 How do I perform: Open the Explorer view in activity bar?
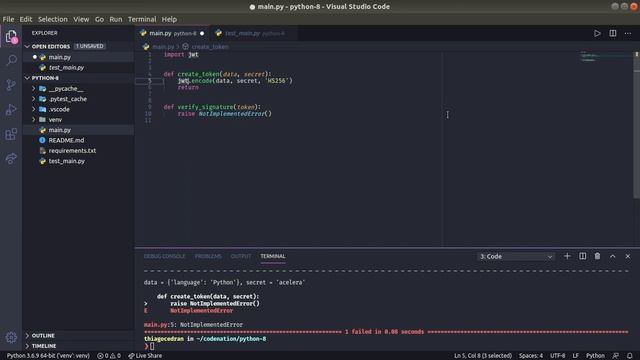pyautogui.click(x=11, y=37)
